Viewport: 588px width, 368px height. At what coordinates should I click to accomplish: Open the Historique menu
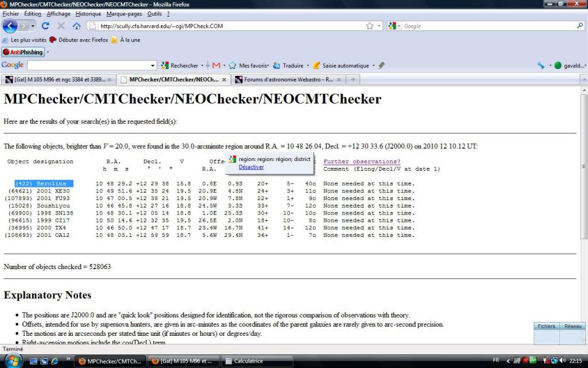click(x=88, y=14)
